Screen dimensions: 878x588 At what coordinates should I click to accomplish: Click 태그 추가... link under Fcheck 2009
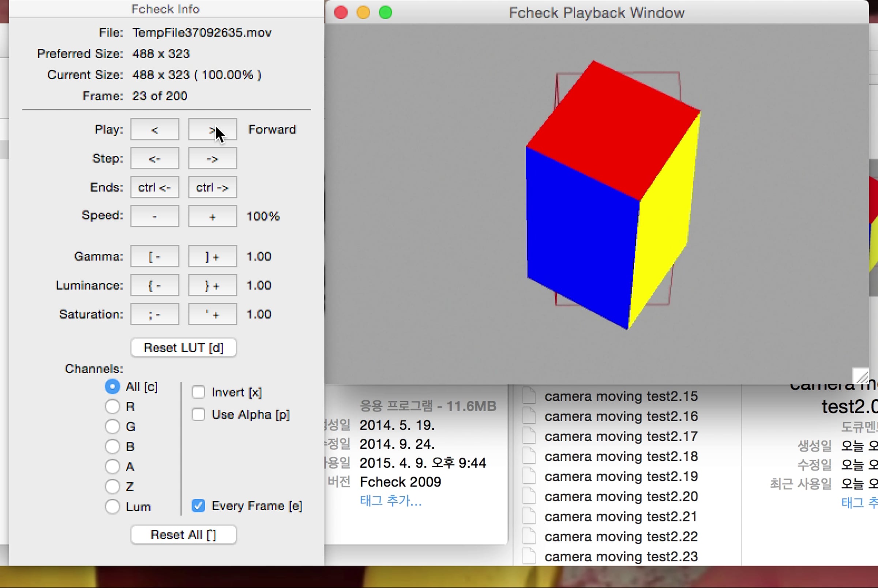[391, 501]
